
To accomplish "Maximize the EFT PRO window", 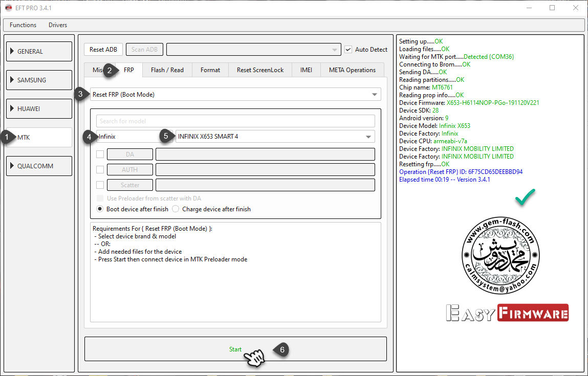I will (x=552, y=8).
